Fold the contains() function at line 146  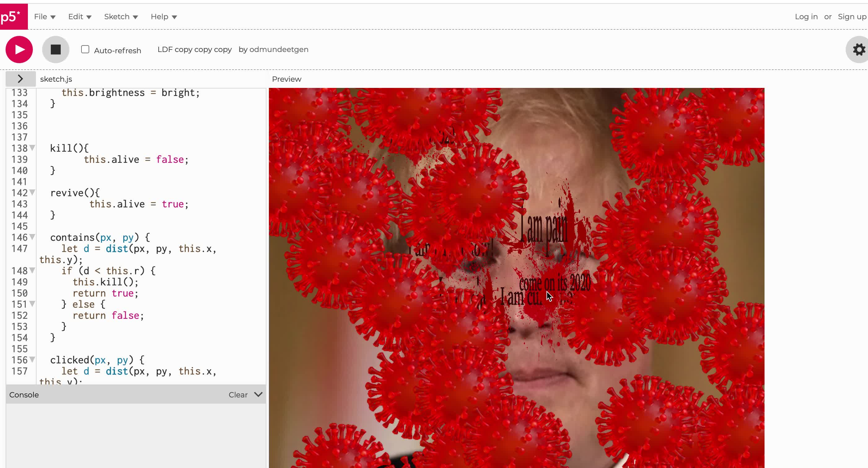click(32, 237)
